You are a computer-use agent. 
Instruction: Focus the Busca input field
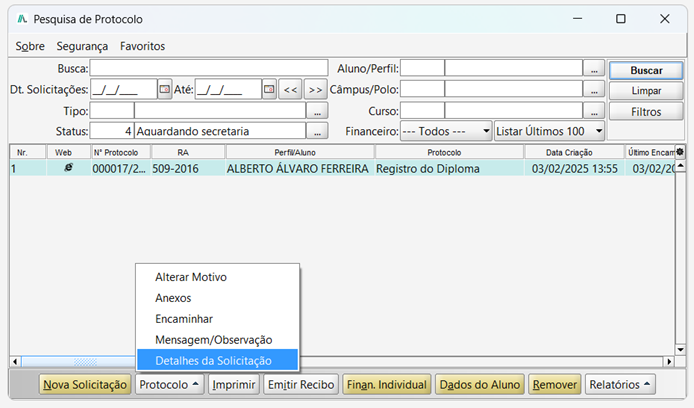coord(209,69)
